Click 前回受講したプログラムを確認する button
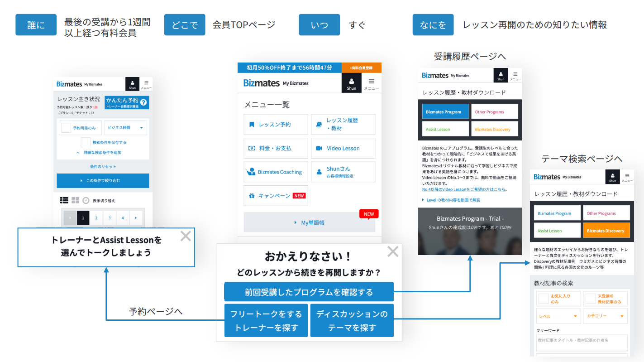The width and height of the screenshot is (644, 362). tap(309, 292)
